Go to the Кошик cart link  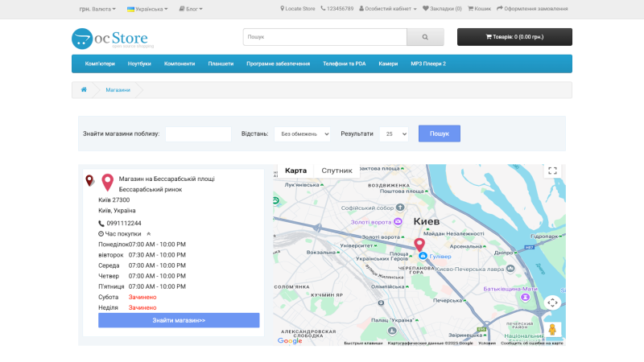479,9
